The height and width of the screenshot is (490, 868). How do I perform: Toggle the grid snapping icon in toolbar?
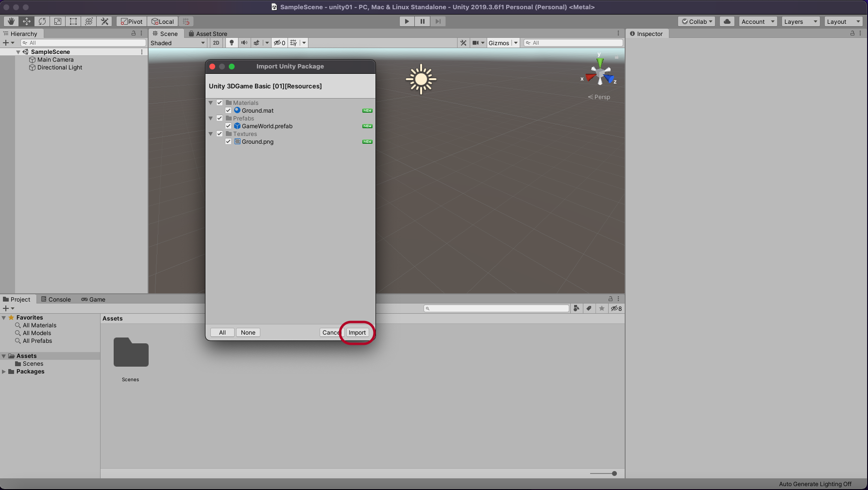pos(187,21)
